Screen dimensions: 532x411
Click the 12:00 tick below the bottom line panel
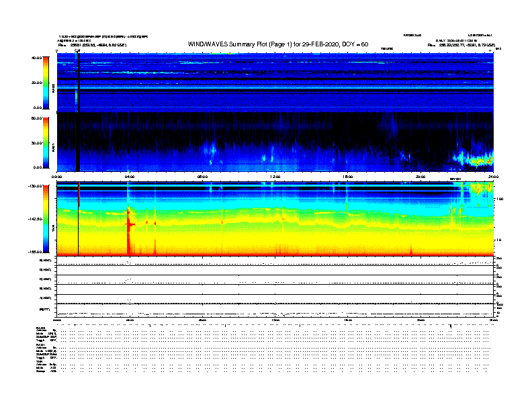tap(275, 320)
